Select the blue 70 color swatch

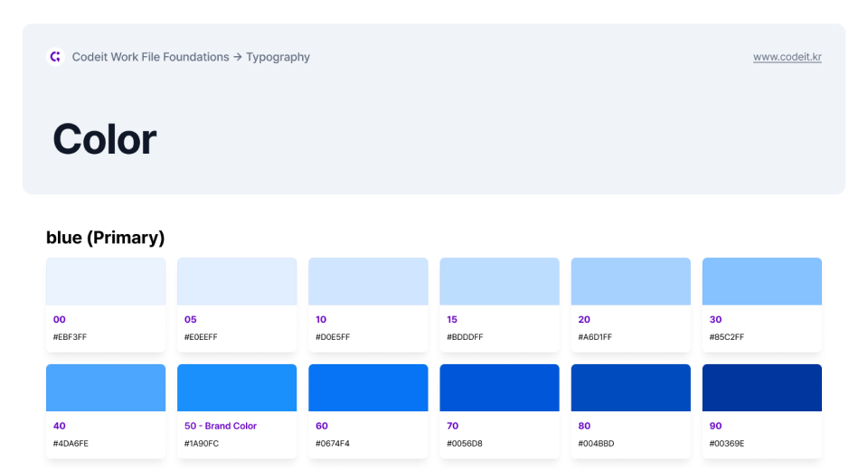[499, 388]
